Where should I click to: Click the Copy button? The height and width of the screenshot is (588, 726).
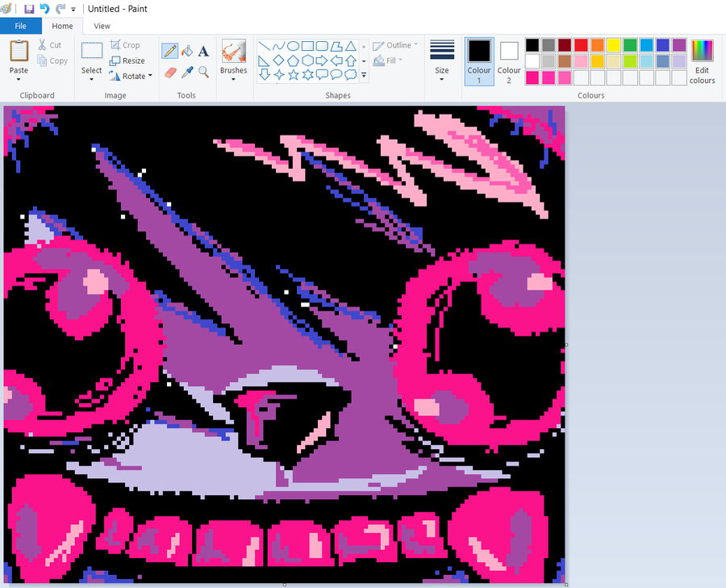click(x=52, y=60)
